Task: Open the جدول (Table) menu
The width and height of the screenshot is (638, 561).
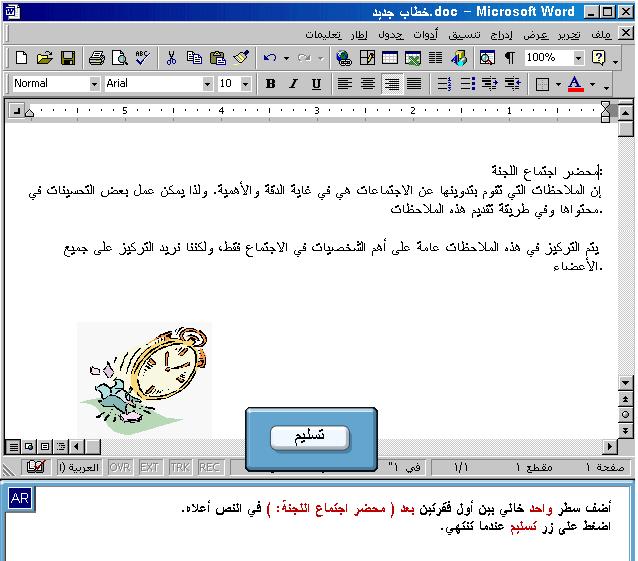Action: (390, 33)
